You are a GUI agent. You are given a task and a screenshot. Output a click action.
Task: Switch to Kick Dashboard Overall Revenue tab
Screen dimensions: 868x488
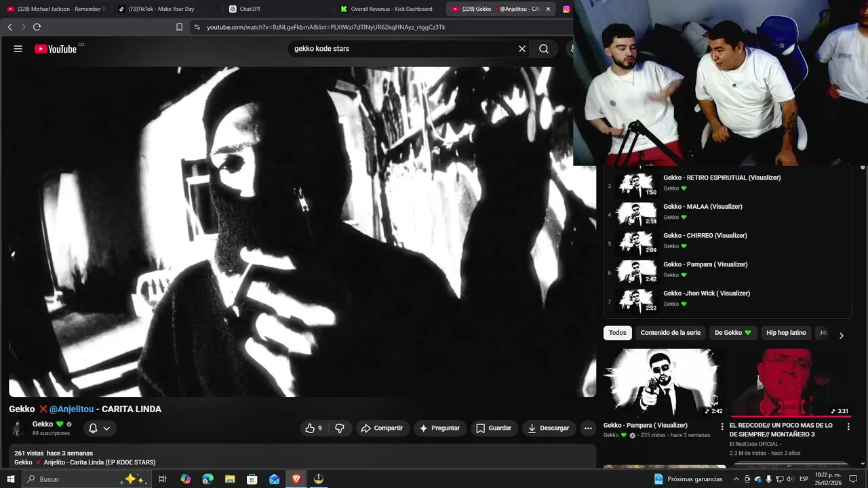pyautogui.click(x=391, y=9)
